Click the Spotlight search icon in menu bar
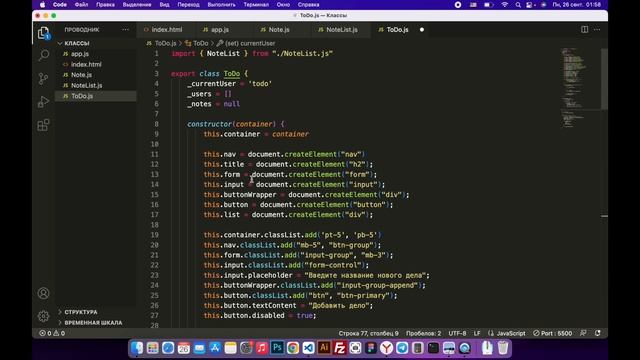 click(518, 5)
